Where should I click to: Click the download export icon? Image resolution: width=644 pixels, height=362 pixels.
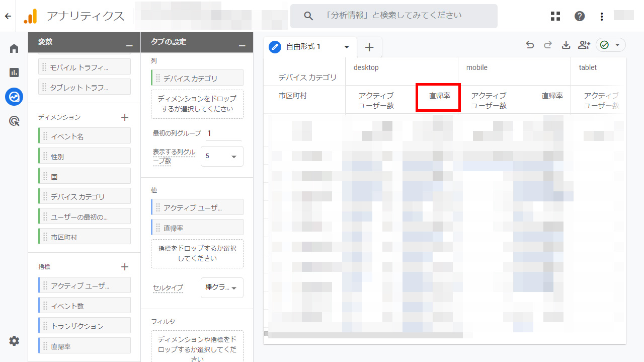[x=566, y=45]
